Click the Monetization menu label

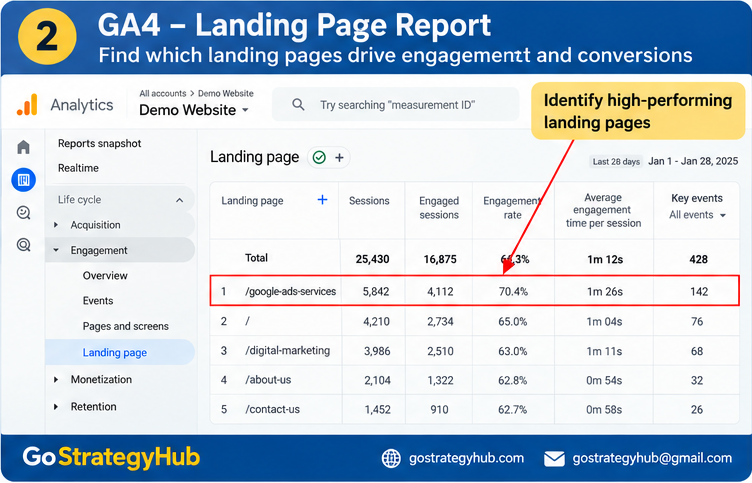pos(101,379)
